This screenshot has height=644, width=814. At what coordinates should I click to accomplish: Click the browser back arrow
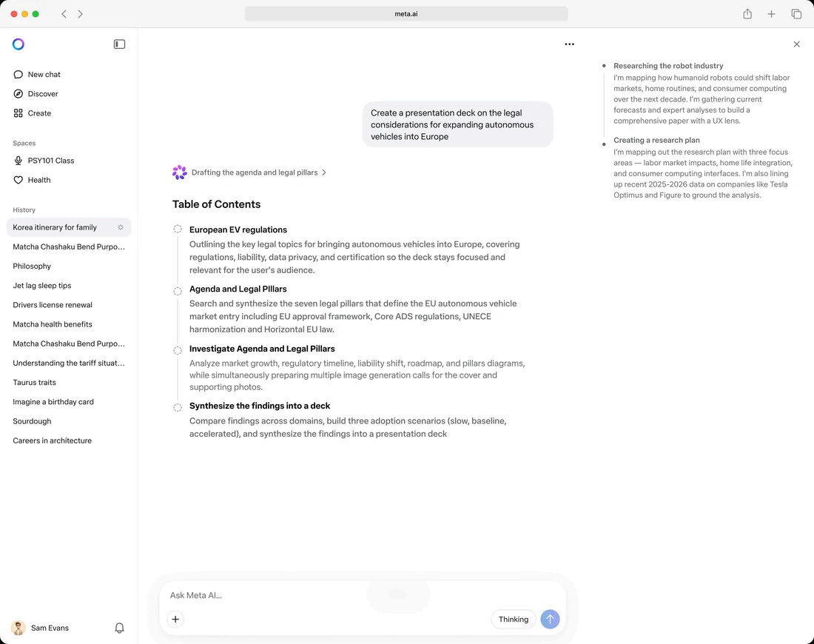(x=64, y=14)
